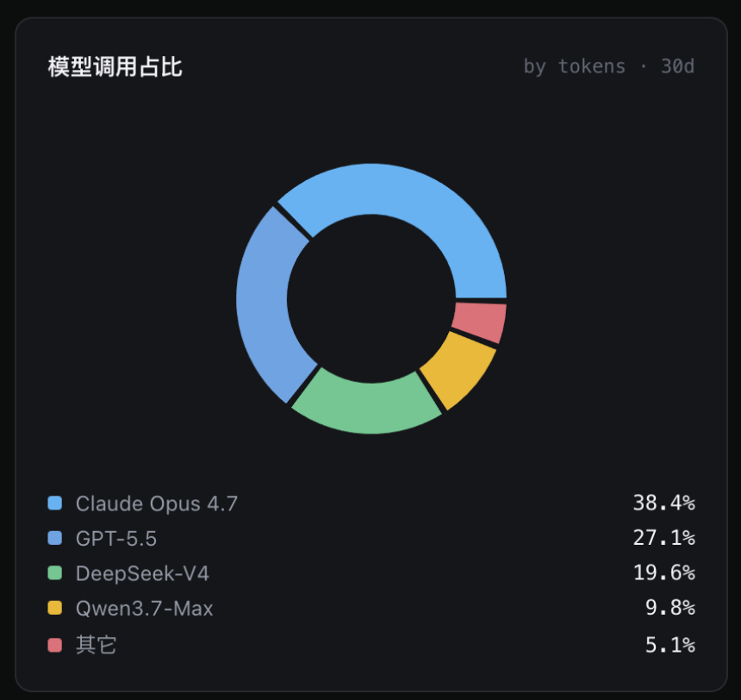
Task: Toggle DeepSeek-V4 green legend swatch
Action: click(55, 573)
